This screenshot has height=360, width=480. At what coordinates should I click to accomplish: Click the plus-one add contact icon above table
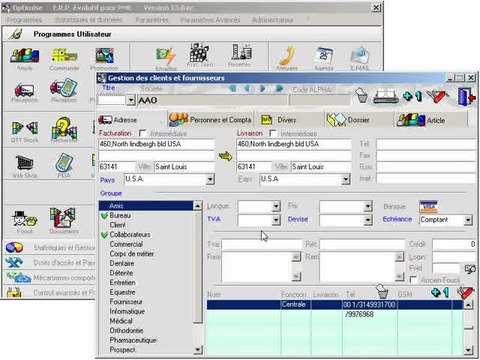coord(440,293)
